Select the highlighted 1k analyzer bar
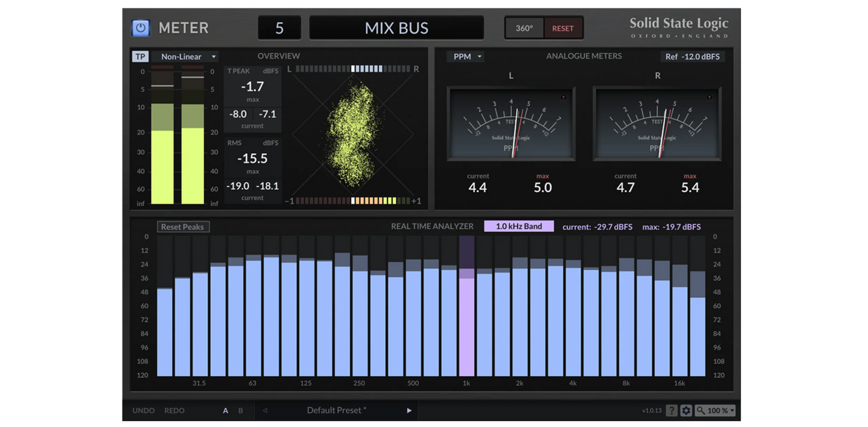The image size is (868, 427). [466, 306]
